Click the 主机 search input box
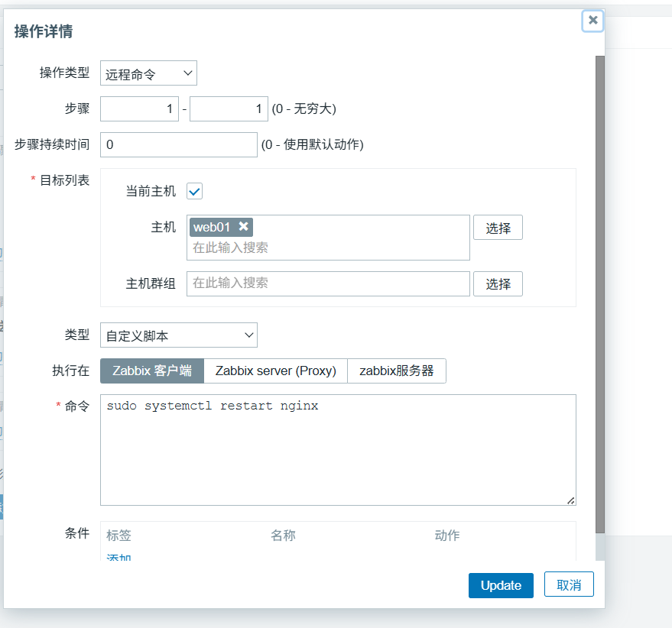Screen dimensions: 672x628 (x=327, y=248)
